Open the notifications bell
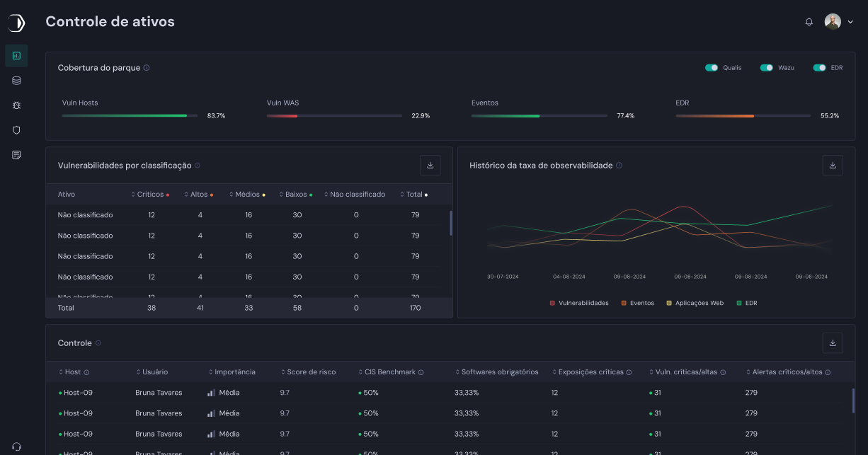Image resolution: width=868 pixels, height=455 pixels. (809, 22)
